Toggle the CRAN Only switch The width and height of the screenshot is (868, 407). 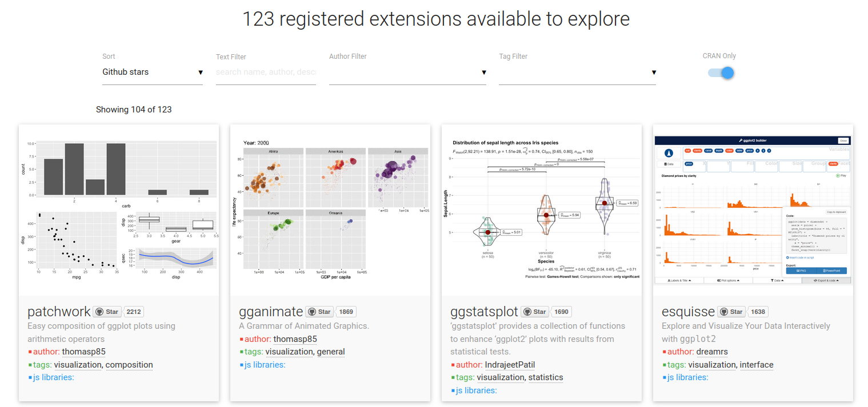tap(720, 73)
